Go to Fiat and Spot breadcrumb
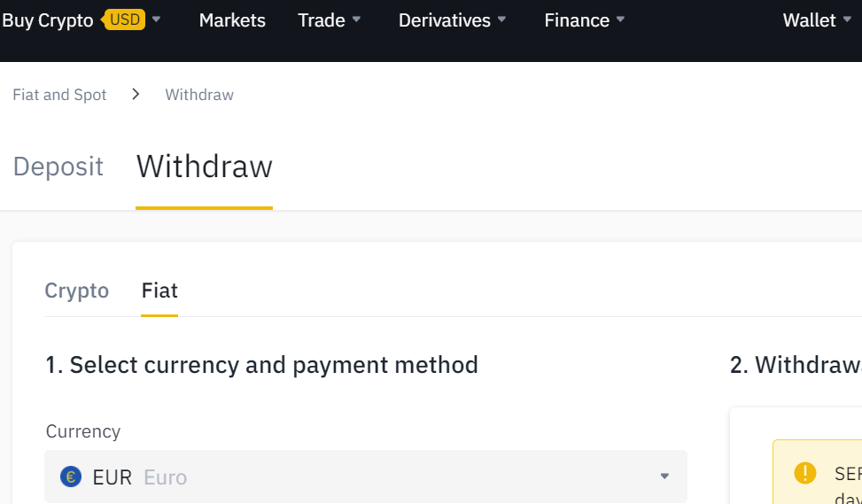Image resolution: width=862 pixels, height=504 pixels. [59, 95]
